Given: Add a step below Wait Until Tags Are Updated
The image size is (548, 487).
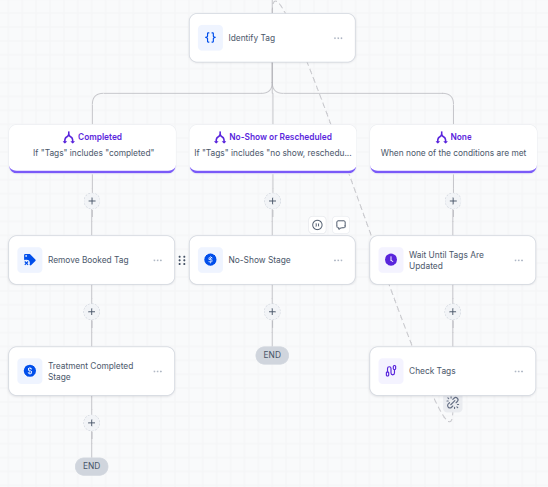Looking at the screenshot, I should click(x=453, y=311).
